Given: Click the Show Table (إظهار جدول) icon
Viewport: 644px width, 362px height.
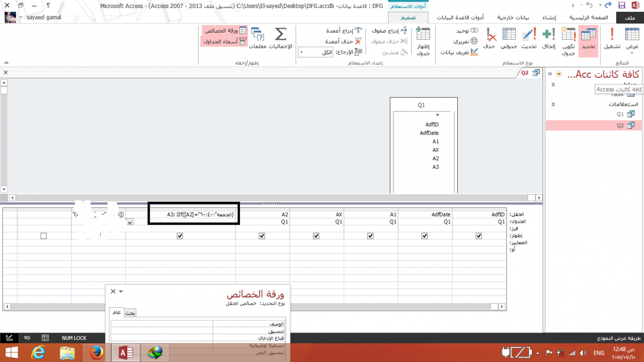Looking at the screenshot, I should click(x=423, y=42).
